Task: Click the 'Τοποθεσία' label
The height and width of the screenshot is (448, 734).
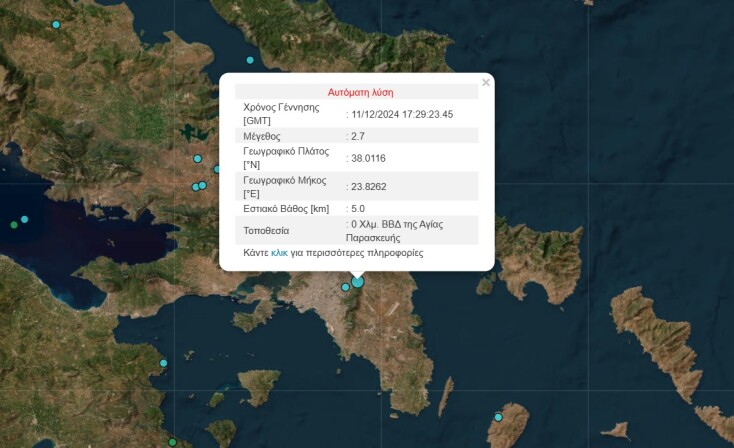Action: (x=266, y=231)
